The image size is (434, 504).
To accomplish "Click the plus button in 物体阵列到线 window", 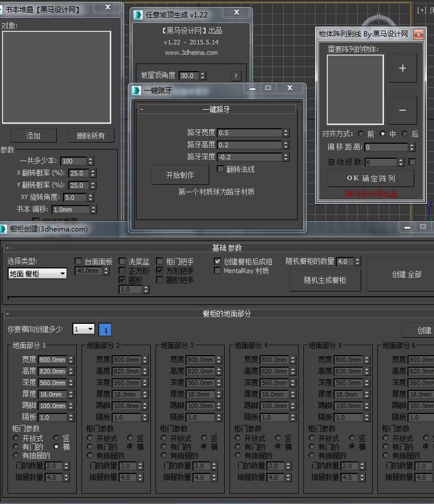I will coord(402,68).
